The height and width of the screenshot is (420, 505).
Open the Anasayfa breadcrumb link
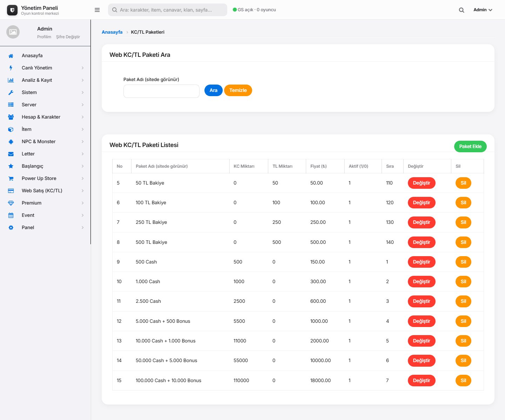coord(112,32)
